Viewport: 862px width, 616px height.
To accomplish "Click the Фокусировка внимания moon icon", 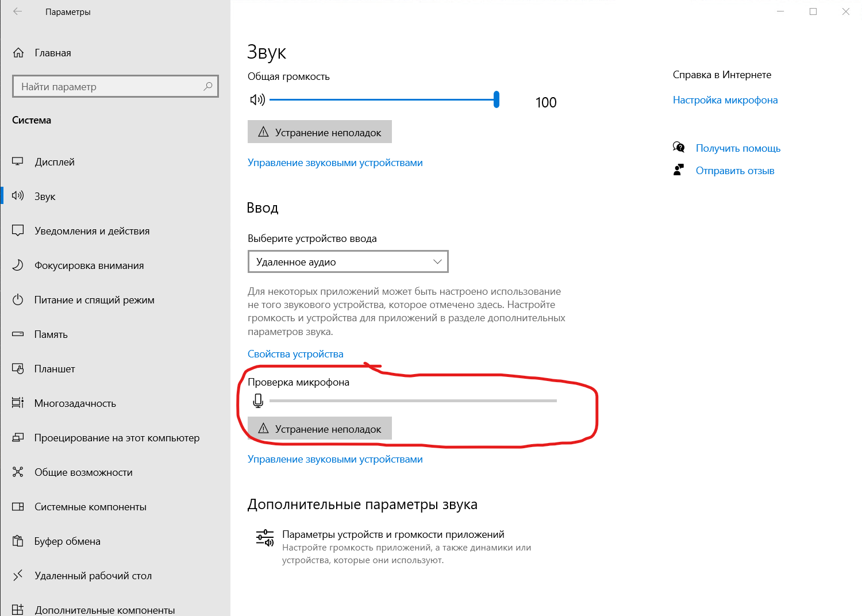I will tap(18, 265).
